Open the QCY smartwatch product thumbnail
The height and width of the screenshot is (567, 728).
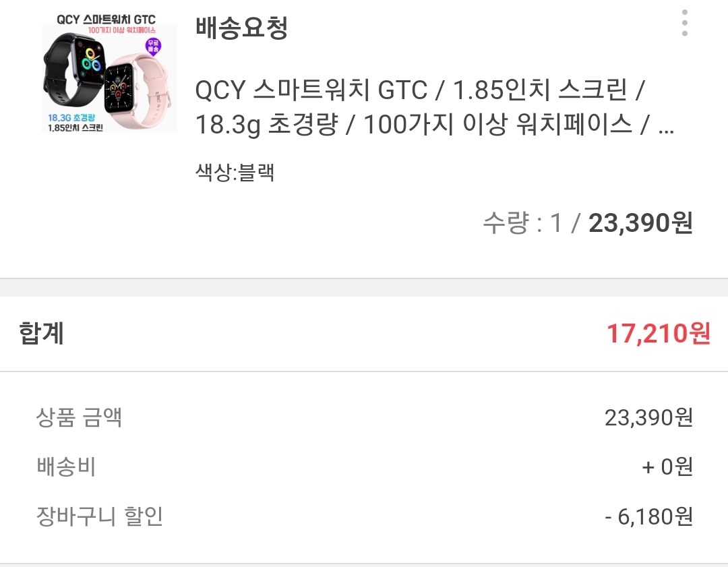(x=110, y=73)
